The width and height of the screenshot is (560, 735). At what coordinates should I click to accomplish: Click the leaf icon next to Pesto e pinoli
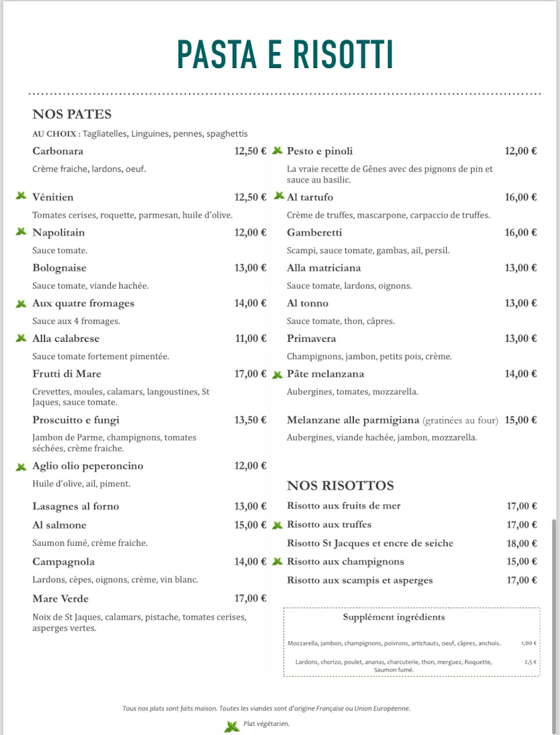[278, 151]
